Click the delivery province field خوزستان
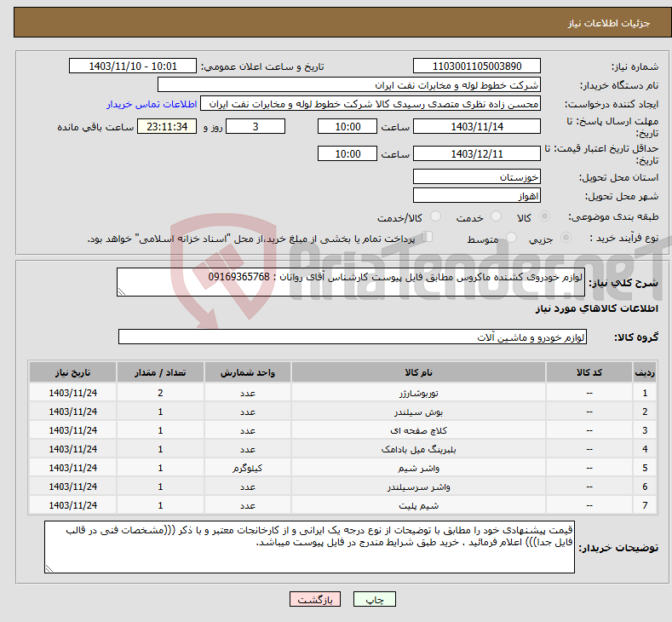The image size is (672, 622). tap(477, 176)
